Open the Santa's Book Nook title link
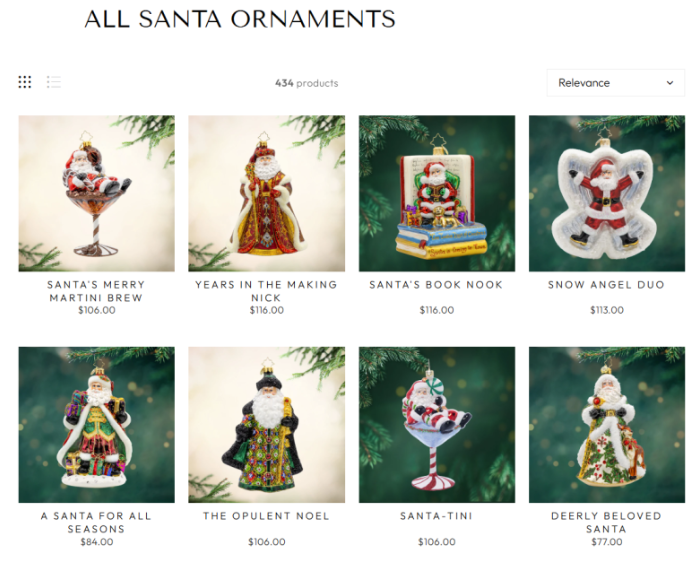Viewport: 687px width, 568px height. (x=436, y=285)
